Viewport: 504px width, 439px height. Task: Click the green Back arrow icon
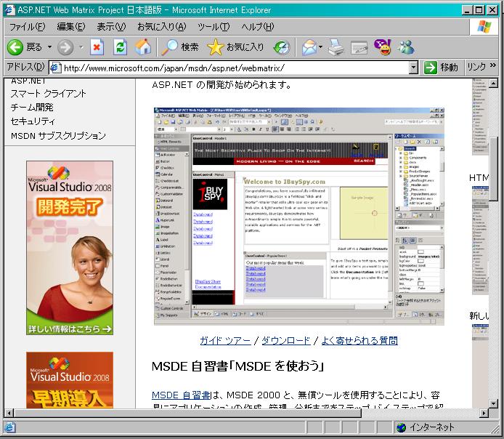15,47
